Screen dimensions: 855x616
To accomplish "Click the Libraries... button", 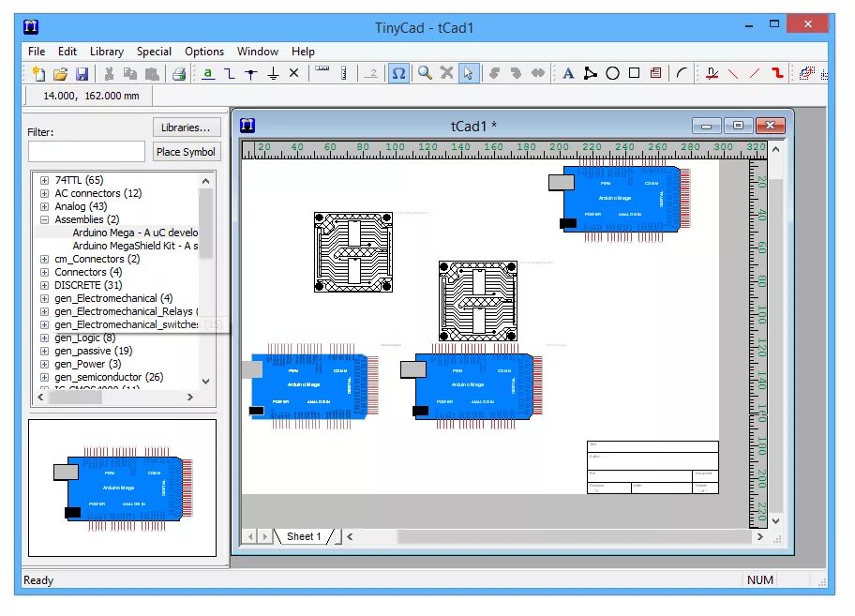I will [x=187, y=128].
